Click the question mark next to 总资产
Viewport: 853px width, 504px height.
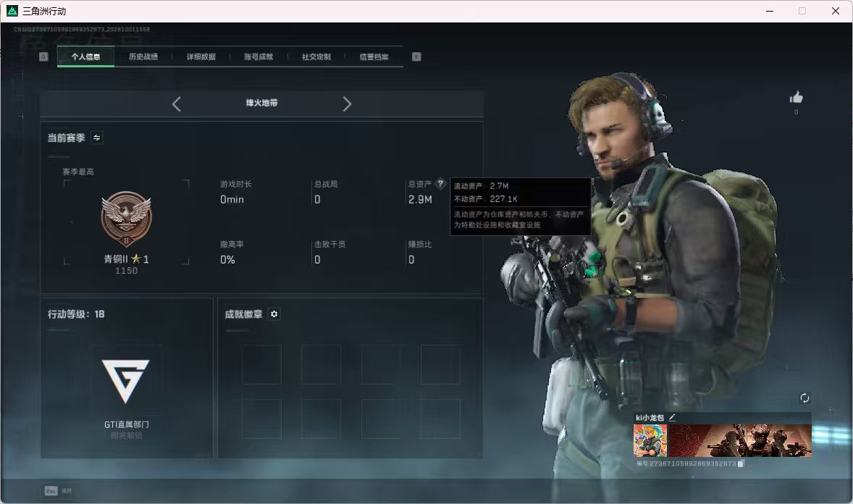click(441, 184)
